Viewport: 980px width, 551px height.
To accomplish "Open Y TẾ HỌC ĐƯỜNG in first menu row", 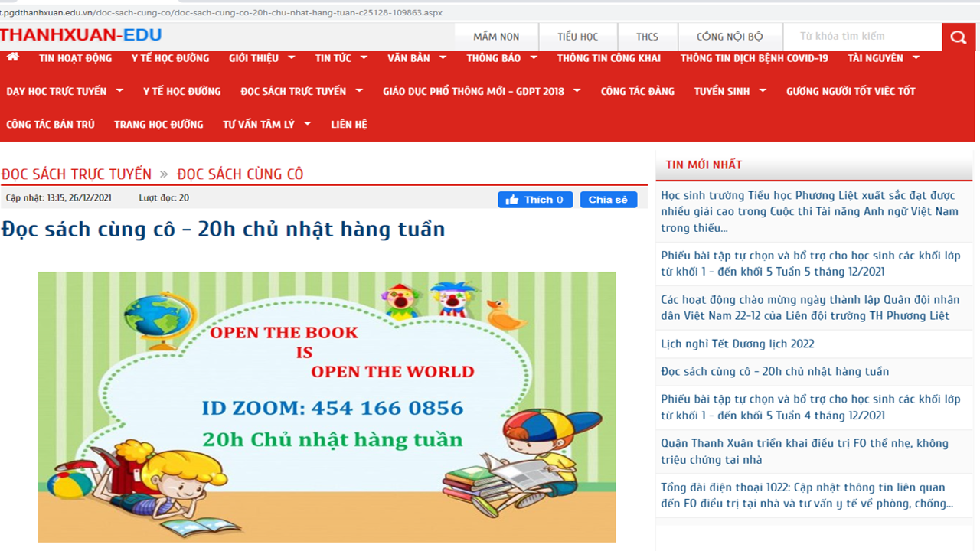I will tap(170, 58).
